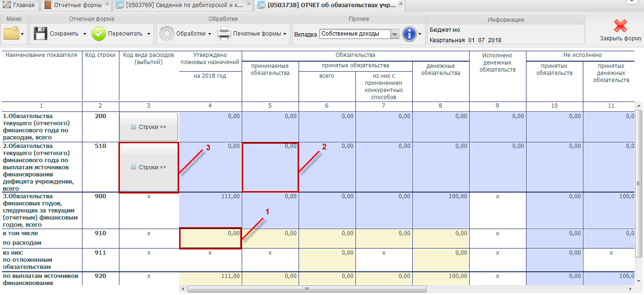Screen dimensions: 644x295
Task: Click the 'Квартальная 01 07 2018' period text
Action: (465, 40)
